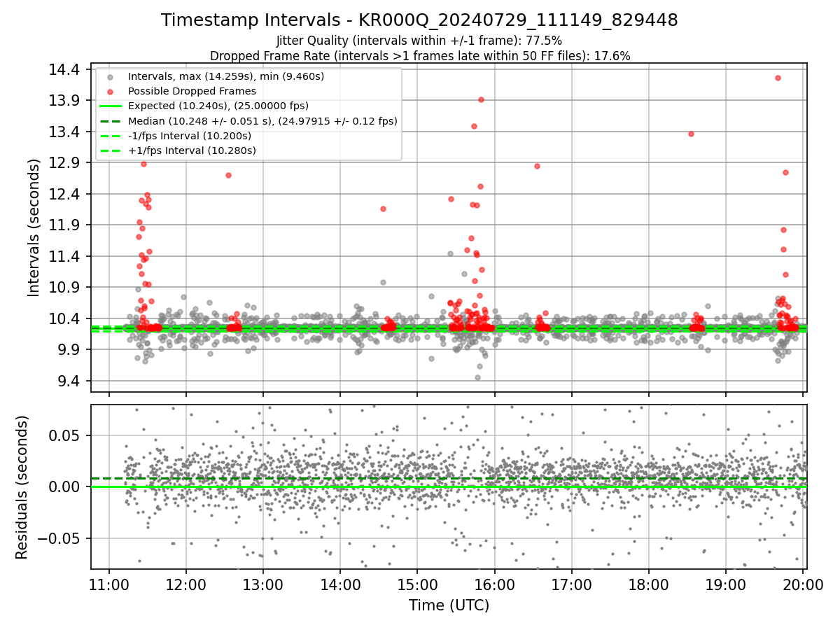This screenshot has height=630, width=840.
Task: Click the isolated red point near 18:30 at 13.4
Action: pos(691,134)
